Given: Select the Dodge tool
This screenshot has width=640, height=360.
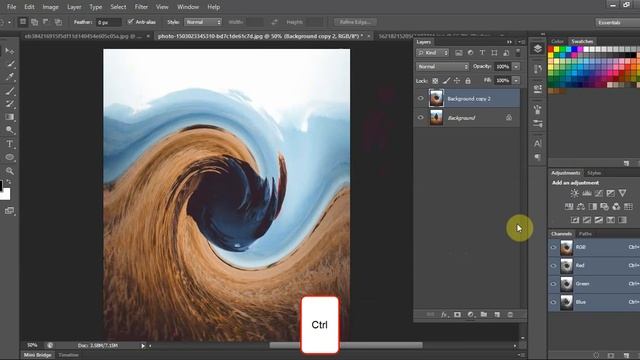Looking at the screenshot, I should click(x=9, y=130).
